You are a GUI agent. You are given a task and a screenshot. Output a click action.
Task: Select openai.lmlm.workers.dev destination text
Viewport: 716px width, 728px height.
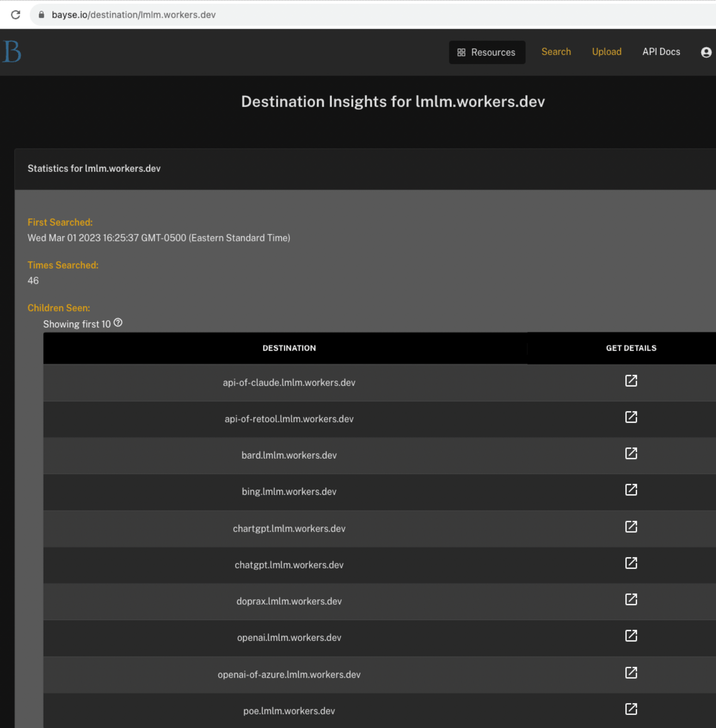[289, 638]
